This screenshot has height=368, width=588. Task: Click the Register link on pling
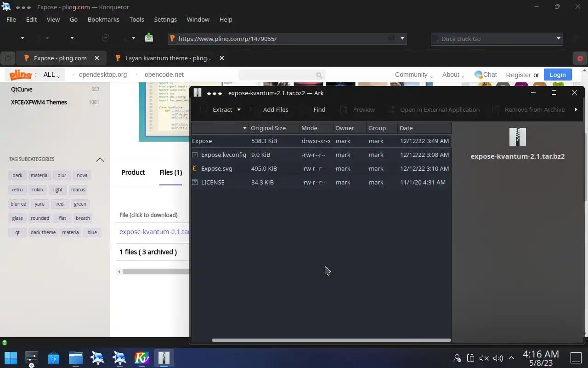pyautogui.click(x=518, y=75)
